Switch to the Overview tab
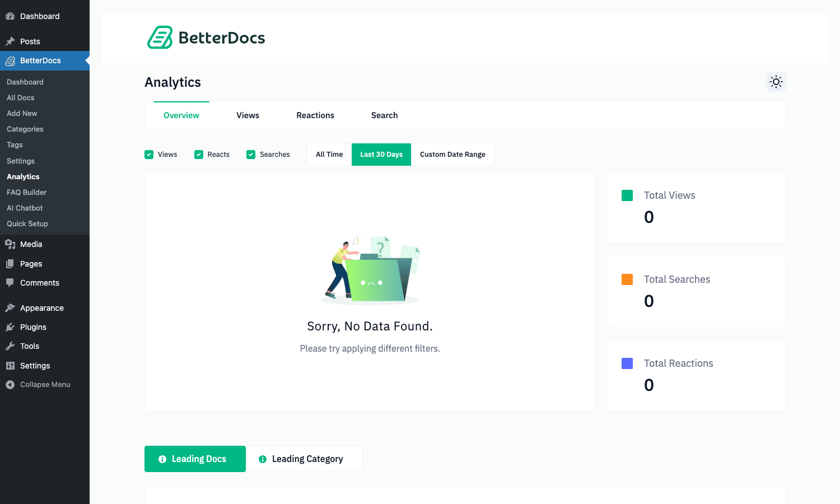This screenshot has width=840, height=504. click(181, 115)
